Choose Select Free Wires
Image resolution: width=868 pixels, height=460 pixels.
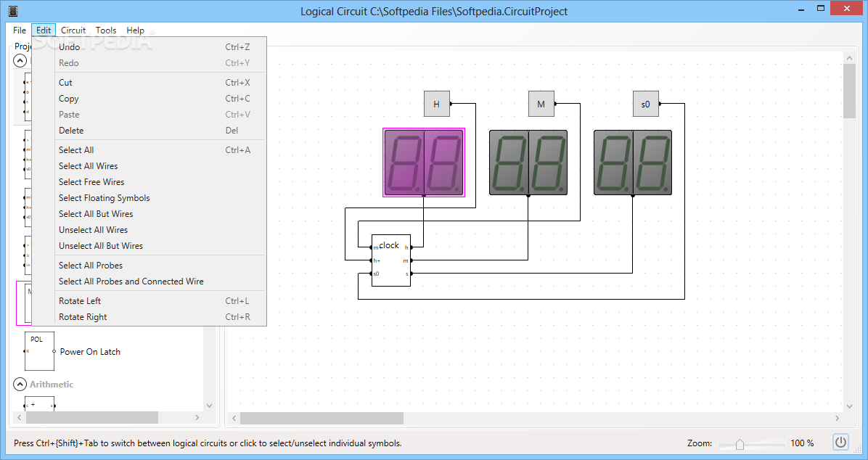pos(150,182)
